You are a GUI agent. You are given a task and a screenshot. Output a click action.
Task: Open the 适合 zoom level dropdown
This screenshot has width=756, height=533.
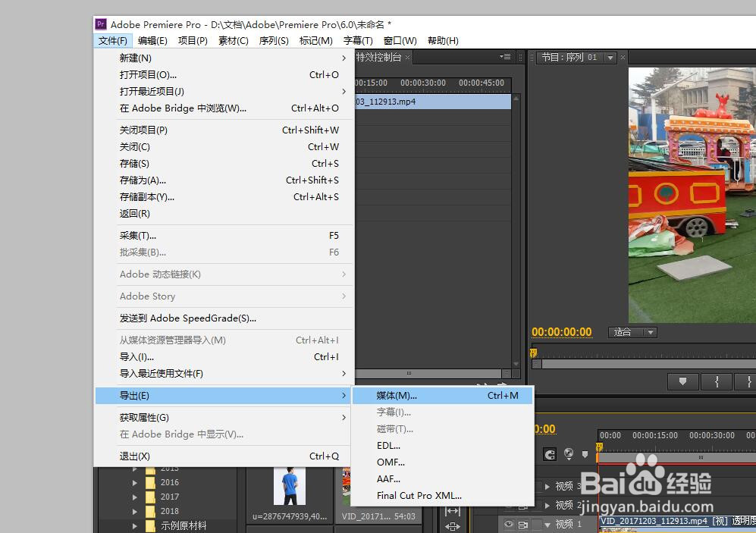click(632, 332)
